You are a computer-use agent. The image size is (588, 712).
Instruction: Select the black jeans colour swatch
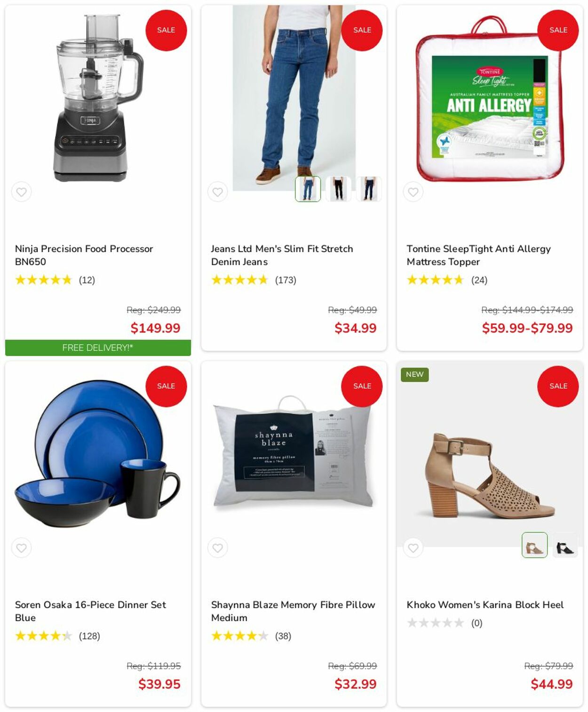338,189
